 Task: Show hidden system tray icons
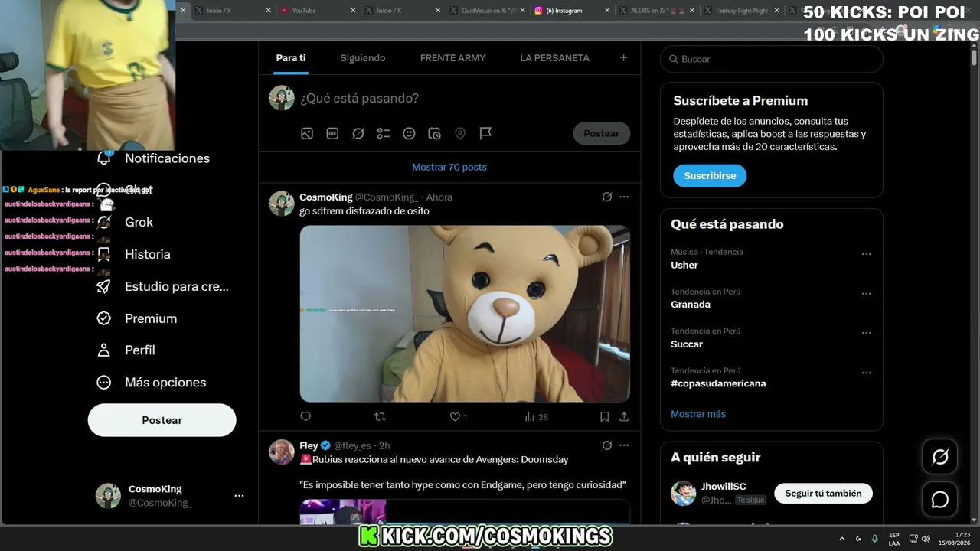(843, 539)
